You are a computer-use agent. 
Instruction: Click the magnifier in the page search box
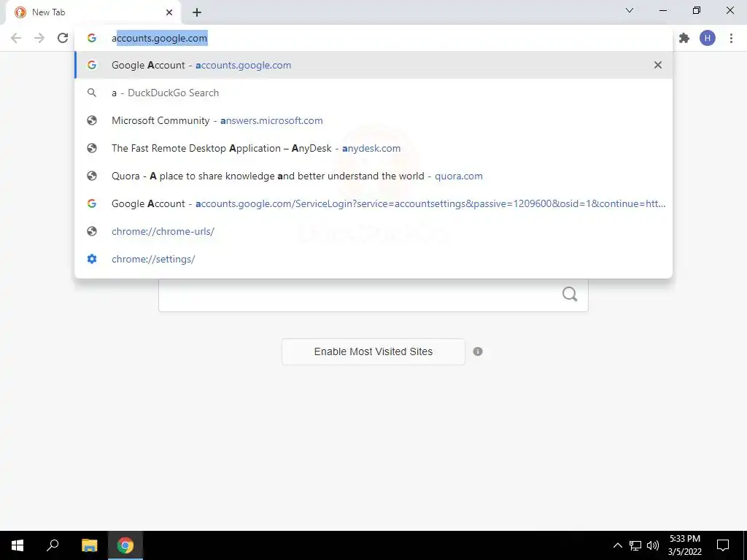coord(570,295)
